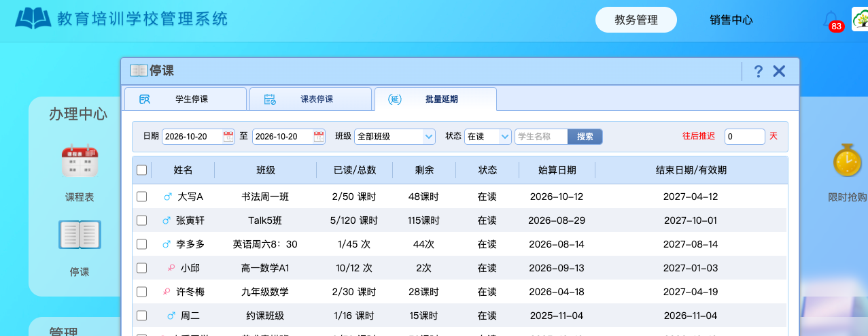Click the 往后推迟 days input field
The height and width of the screenshot is (336, 868).
pyautogui.click(x=745, y=137)
